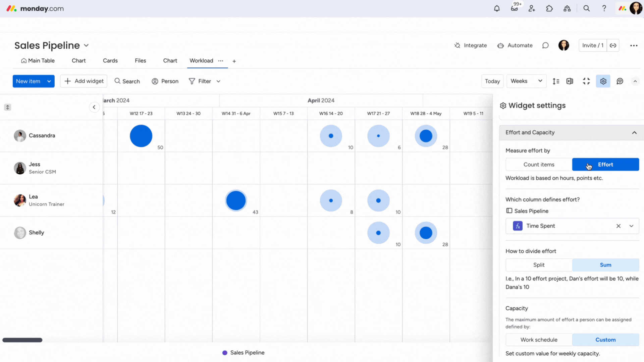Click the row height toggle icon
644x362 pixels.
click(x=556, y=81)
